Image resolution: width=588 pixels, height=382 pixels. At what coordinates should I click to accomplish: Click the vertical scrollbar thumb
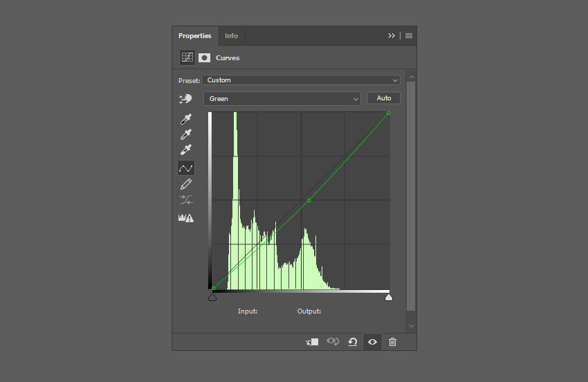(411, 197)
